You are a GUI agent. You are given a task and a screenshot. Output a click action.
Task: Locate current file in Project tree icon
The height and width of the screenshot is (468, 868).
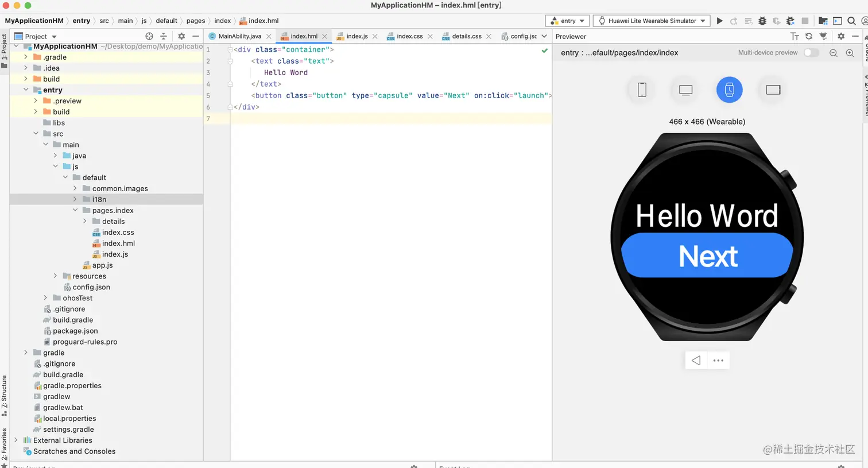149,36
